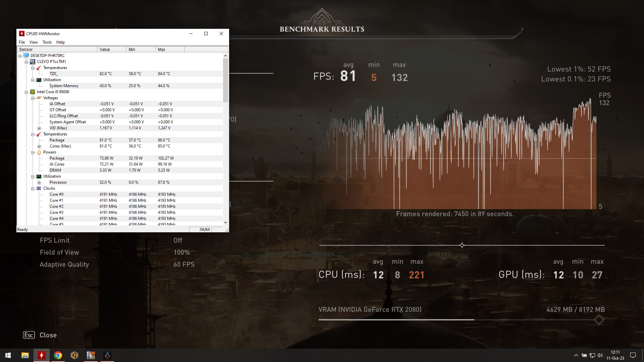Click the VRAM usage bar
Image resolution: width=644 pixels, height=362 pixels.
[x=462, y=320]
